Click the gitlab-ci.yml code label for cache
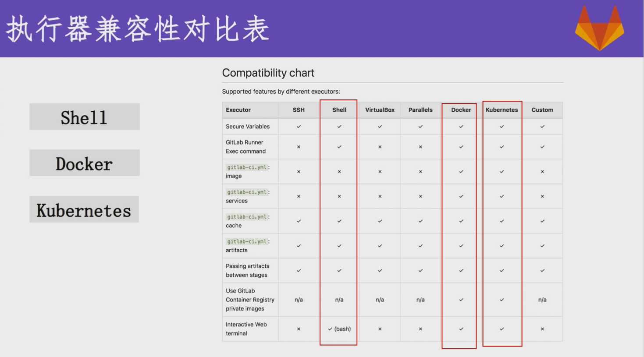Viewport: 644px width, 357px height. click(x=247, y=217)
